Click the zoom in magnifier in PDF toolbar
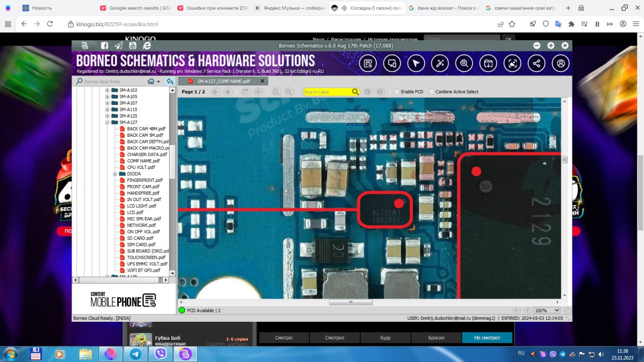644x362 pixels. [289, 92]
